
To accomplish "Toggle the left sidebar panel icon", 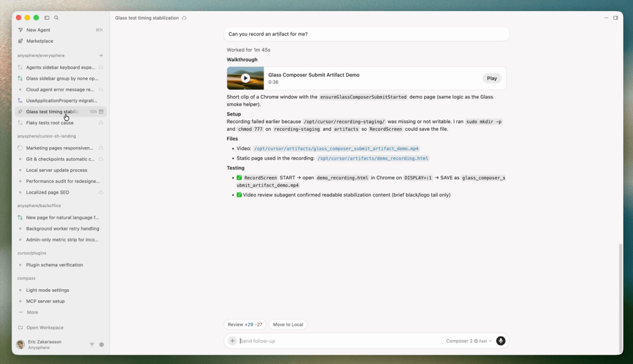I will [x=47, y=18].
